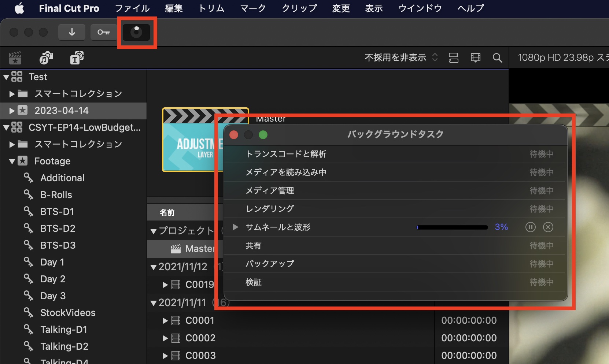The height and width of the screenshot is (364, 609).
Task: Click the Test library grid icon
Action: click(x=17, y=77)
